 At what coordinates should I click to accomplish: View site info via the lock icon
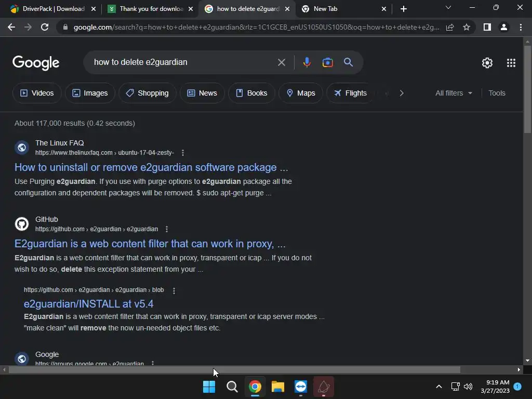pyautogui.click(x=65, y=27)
